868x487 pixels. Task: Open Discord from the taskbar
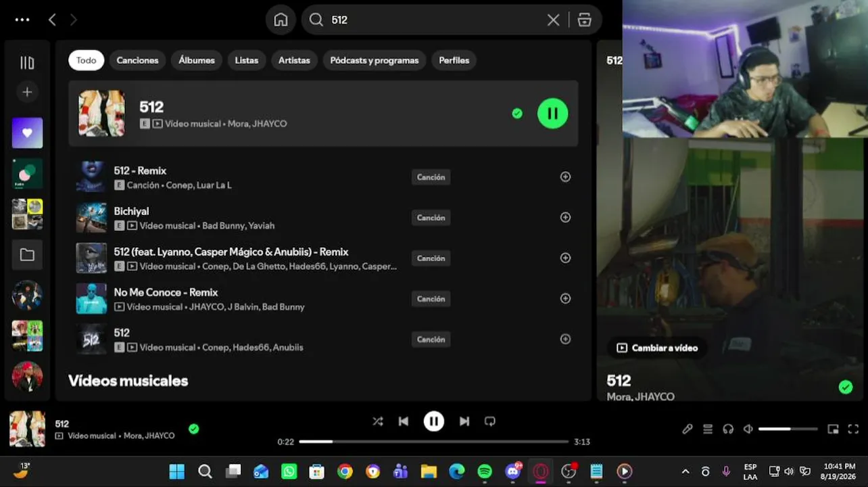point(512,471)
